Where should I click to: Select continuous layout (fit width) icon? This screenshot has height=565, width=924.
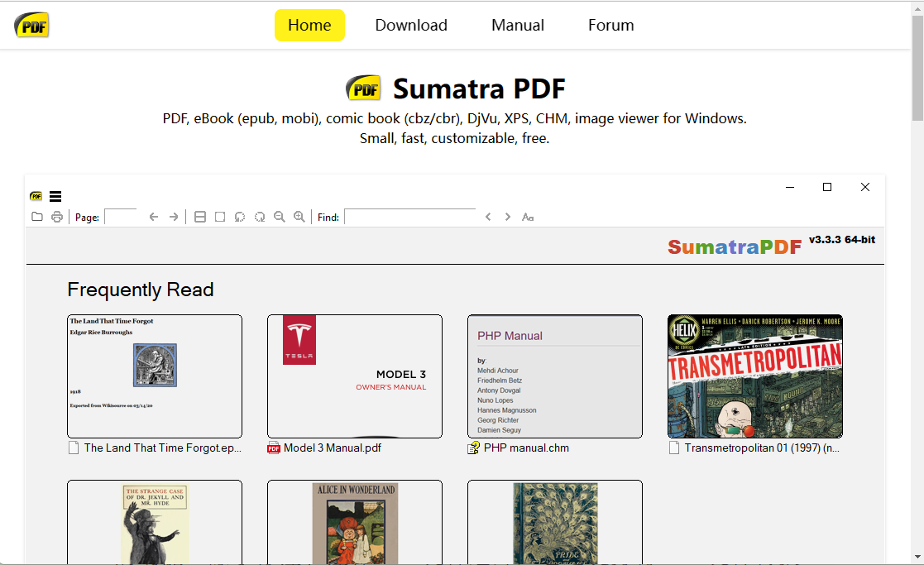[200, 217]
